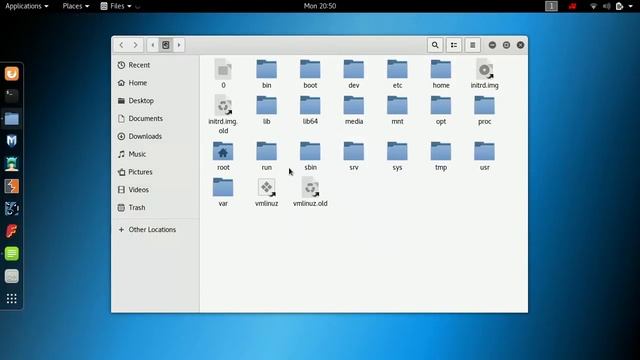Open the home folder icon
This screenshot has width=640, height=360.
click(x=441, y=69)
